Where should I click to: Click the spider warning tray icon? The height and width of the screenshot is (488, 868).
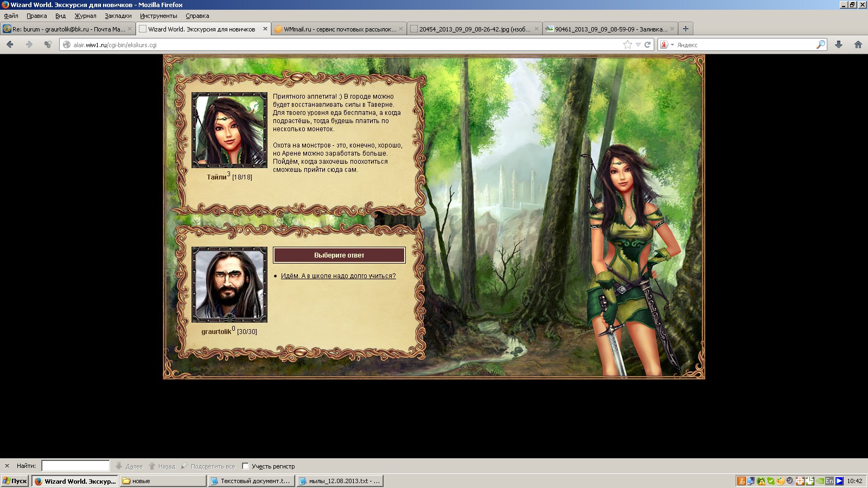[761, 481]
